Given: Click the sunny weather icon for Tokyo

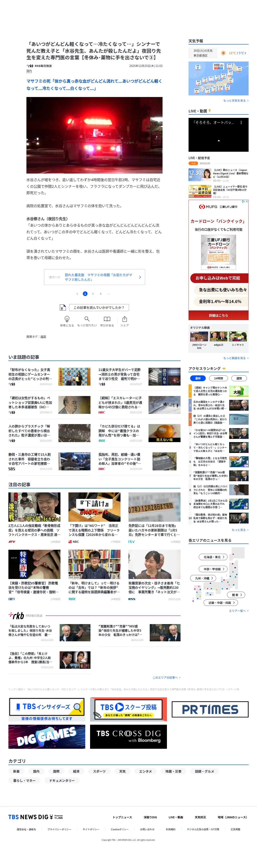Looking at the screenshot, I should tap(223, 53).
